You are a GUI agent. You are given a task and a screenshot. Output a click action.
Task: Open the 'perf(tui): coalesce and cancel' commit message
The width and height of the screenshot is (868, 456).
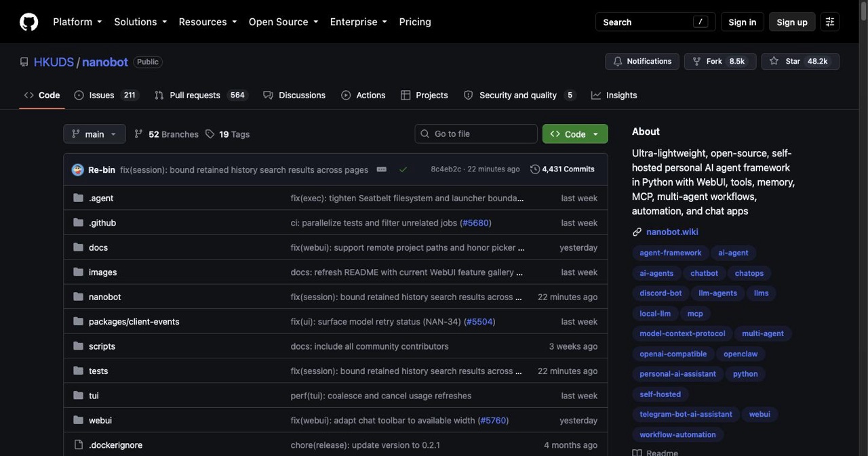pos(381,396)
